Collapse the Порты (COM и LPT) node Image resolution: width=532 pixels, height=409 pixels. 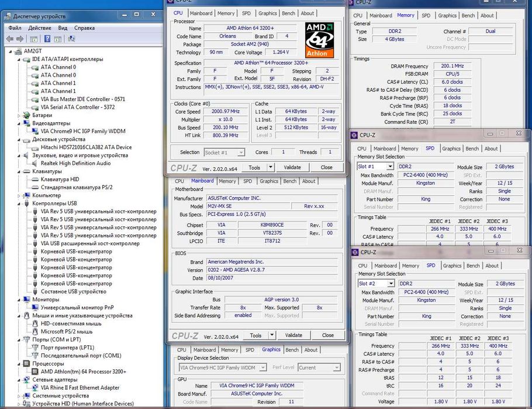19,339
